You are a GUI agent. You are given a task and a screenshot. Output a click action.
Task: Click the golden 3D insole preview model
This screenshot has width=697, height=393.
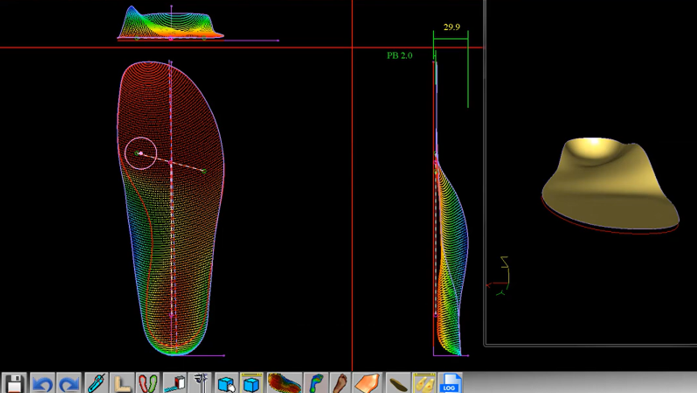(610, 184)
